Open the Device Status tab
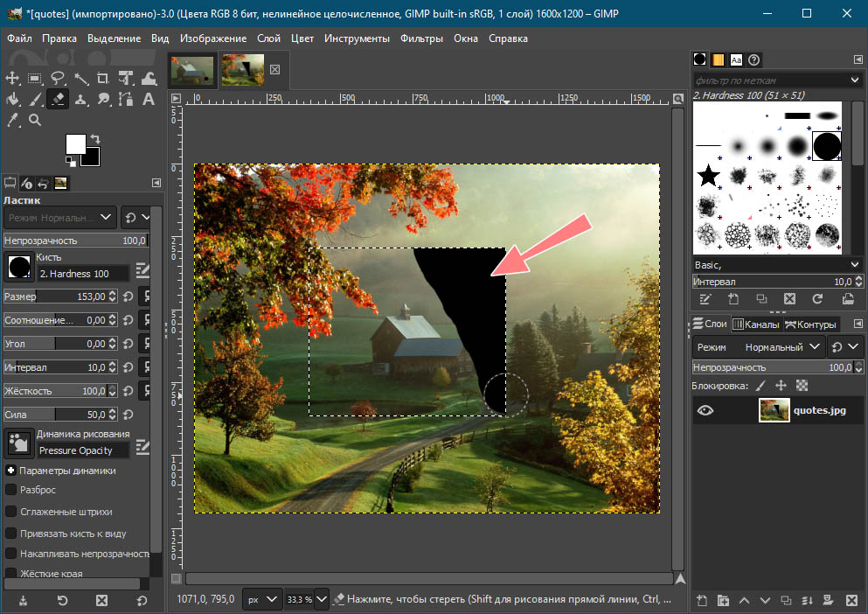This screenshot has width=868, height=614. [26, 183]
